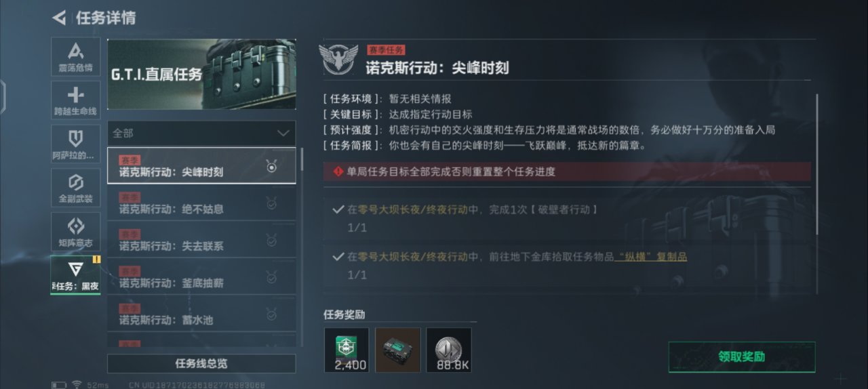Tap the 88.8K silver coin reward
Image resolution: width=868 pixels, height=389 pixels.
449,350
